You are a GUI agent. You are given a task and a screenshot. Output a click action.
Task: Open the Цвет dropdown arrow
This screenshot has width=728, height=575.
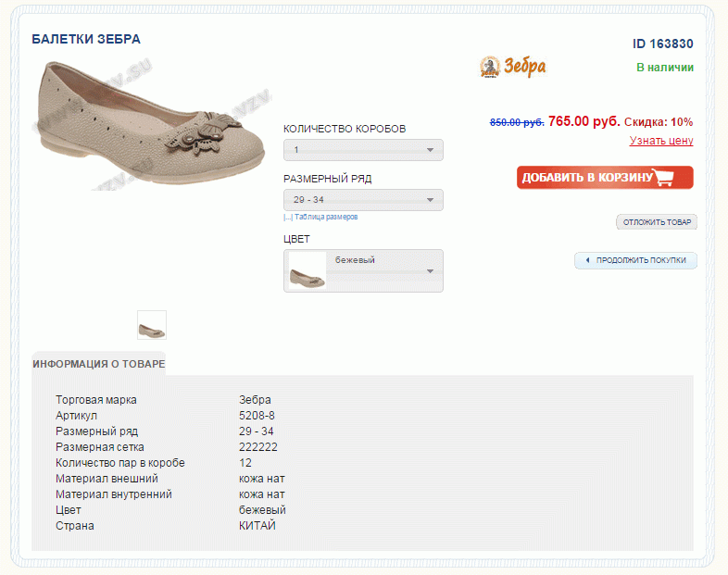(431, 271)
